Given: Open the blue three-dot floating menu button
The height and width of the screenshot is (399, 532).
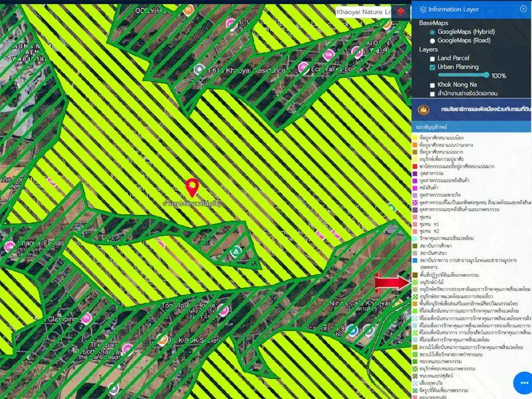Looking at the screenshot, I should 523,383.
